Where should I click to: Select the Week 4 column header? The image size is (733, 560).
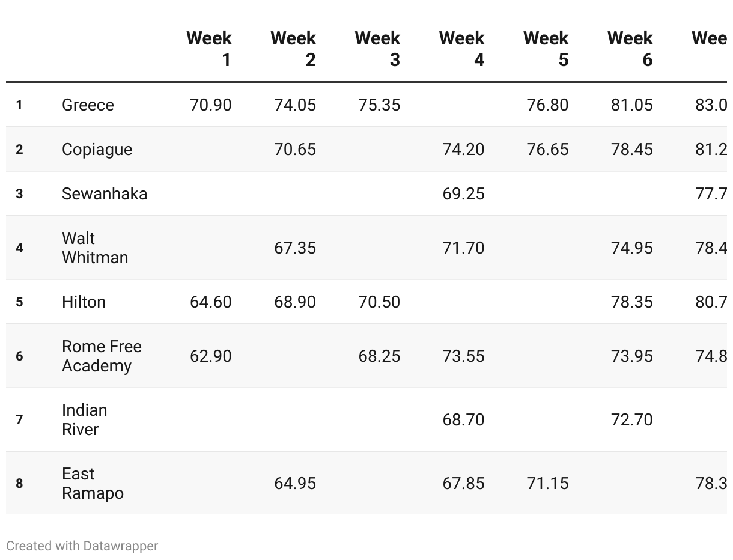(x=461, y=49)
